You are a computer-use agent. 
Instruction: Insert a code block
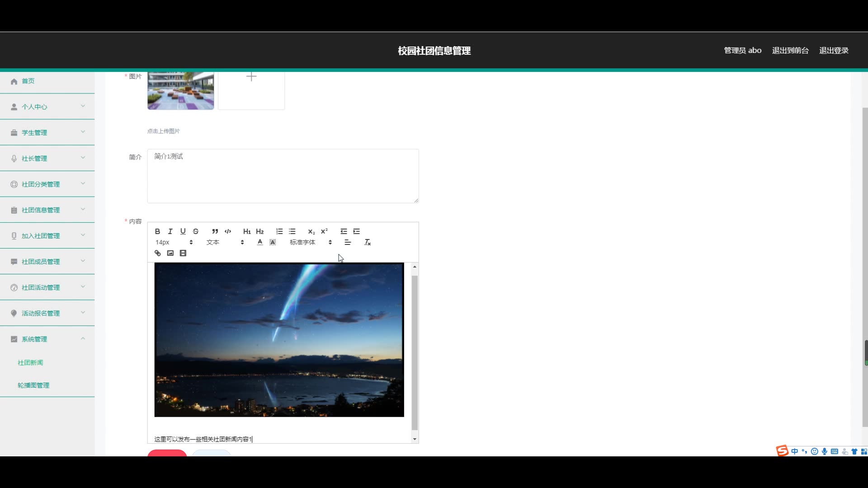(x=228, y=231)
